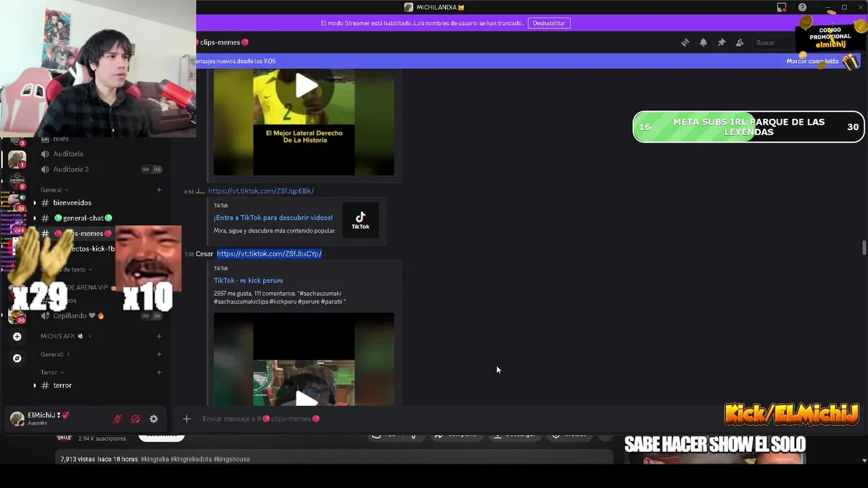Click the chat scrollbar thumb
The image size is (868, 488).
pos(864,247)
